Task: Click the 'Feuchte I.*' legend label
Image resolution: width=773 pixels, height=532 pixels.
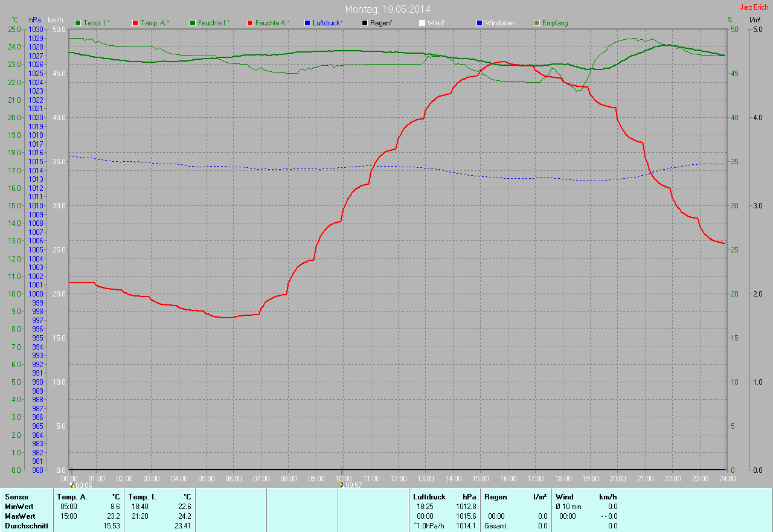Action: 214,23
